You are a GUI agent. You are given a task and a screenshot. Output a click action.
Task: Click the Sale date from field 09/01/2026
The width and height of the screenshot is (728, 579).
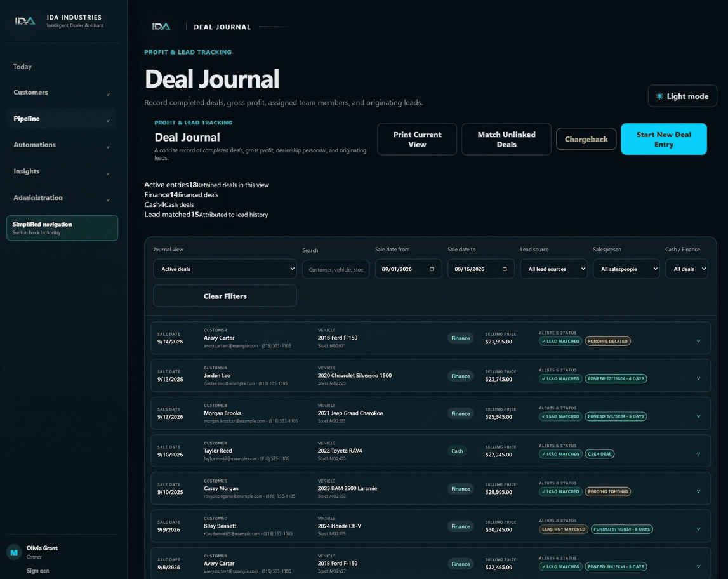408,269
